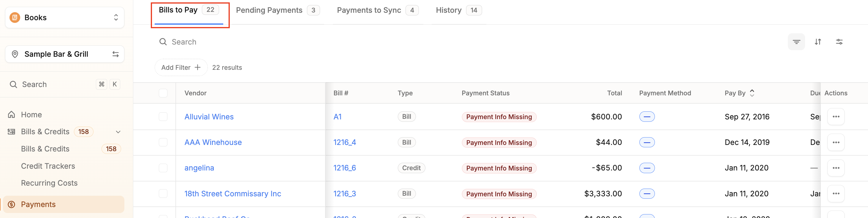Go to Home in the sidebar
This screenshot has height=218, width=868.
pyautogui.click(x=31, y=115)
